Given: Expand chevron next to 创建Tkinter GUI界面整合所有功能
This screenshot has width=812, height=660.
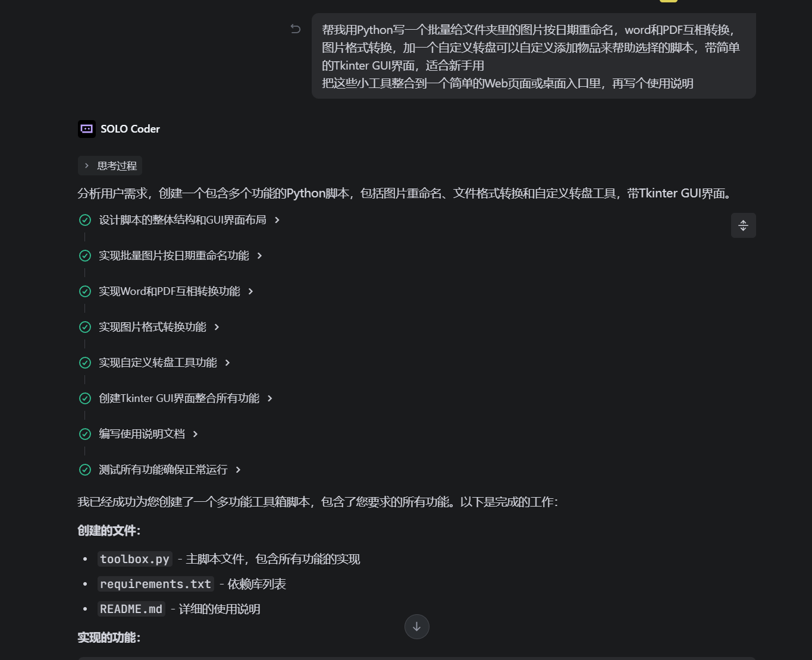Looking at the screenshot, I should click(x=270, y=398).
